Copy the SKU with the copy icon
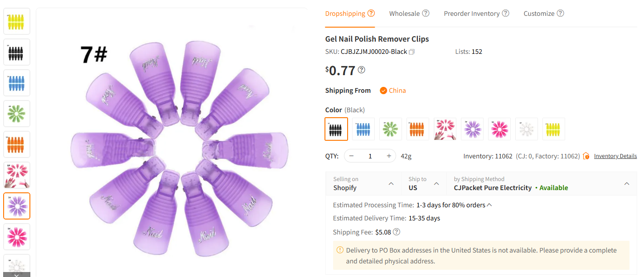Screen dimensions: 644x277 (x=412, y=52)
